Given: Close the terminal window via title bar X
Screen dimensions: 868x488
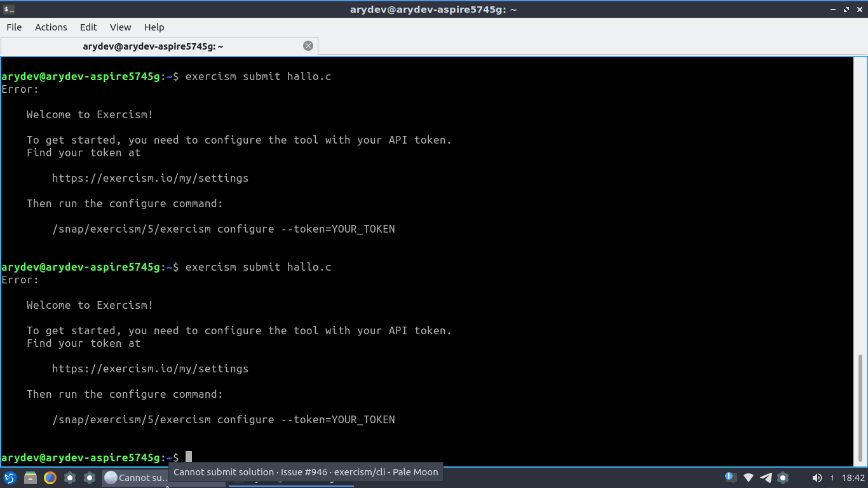Looking at the screenshot, I should pos(859,10).
